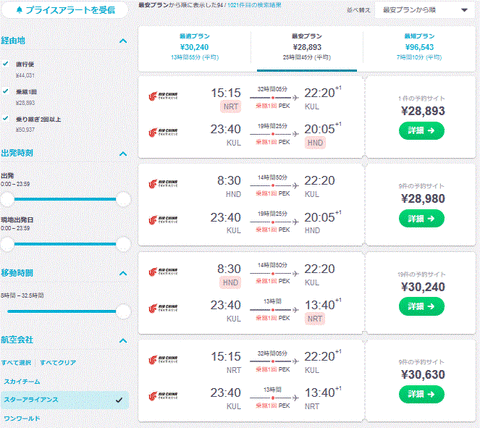
Task: Click the すべてクリア airline link
Action: coord(58,362)
